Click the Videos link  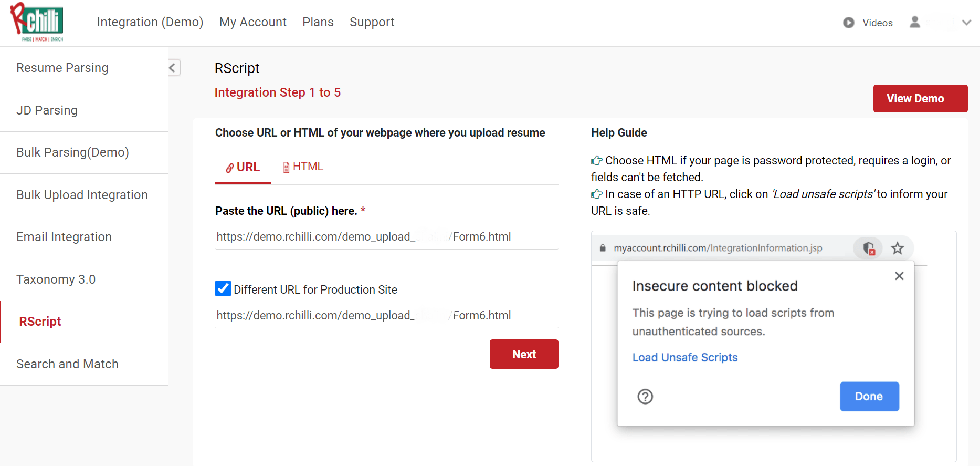(x=877, y=23)
